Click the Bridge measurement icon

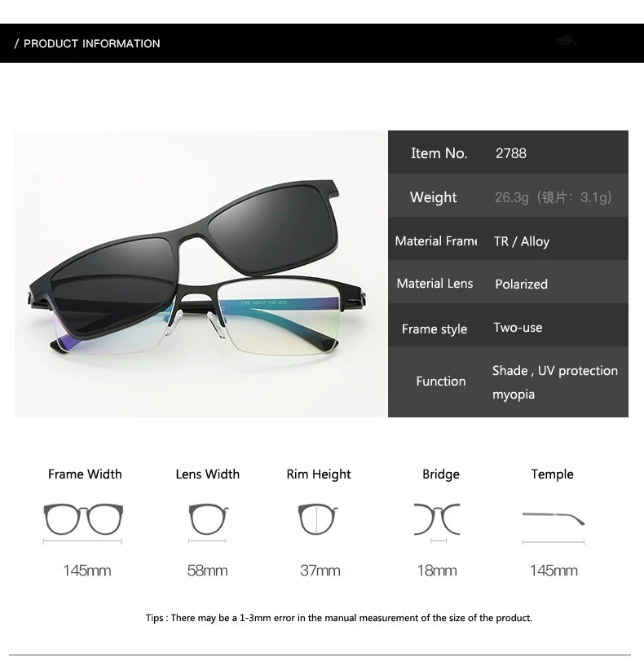[x=437, y=519]
